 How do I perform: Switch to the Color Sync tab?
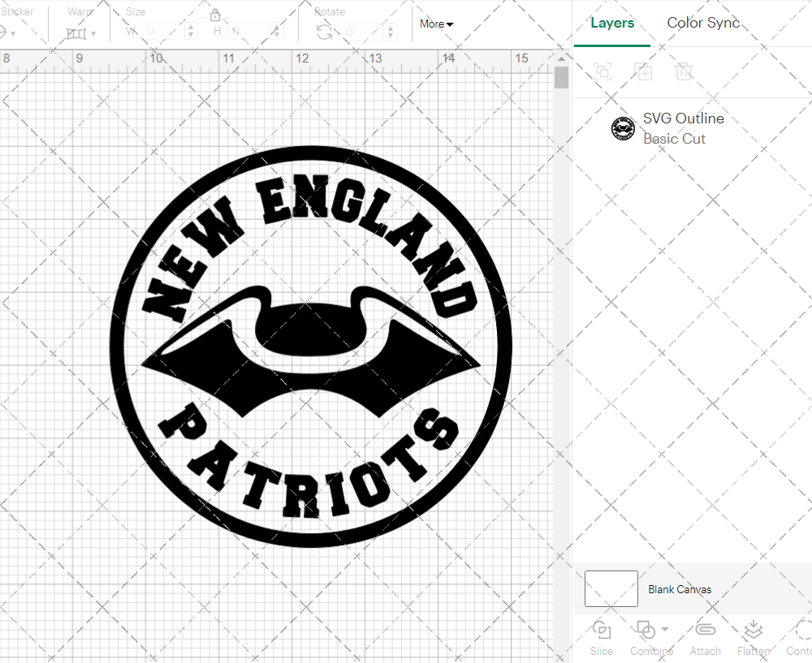[x=703, y=23]
